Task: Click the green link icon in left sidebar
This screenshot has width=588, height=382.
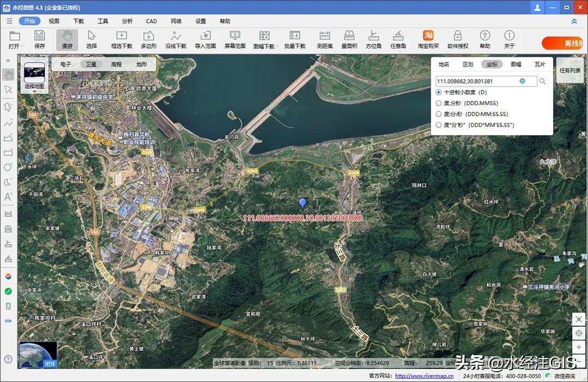Action: tap(8, 291)
